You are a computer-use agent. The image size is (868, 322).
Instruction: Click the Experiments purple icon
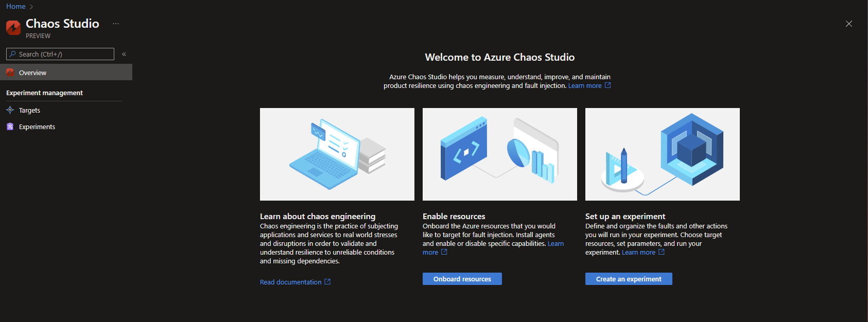click(10, 127)
